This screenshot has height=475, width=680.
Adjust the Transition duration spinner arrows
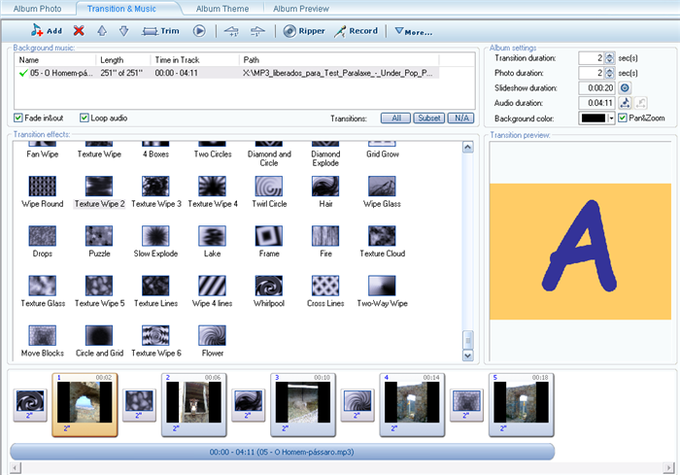pos(609,58)
